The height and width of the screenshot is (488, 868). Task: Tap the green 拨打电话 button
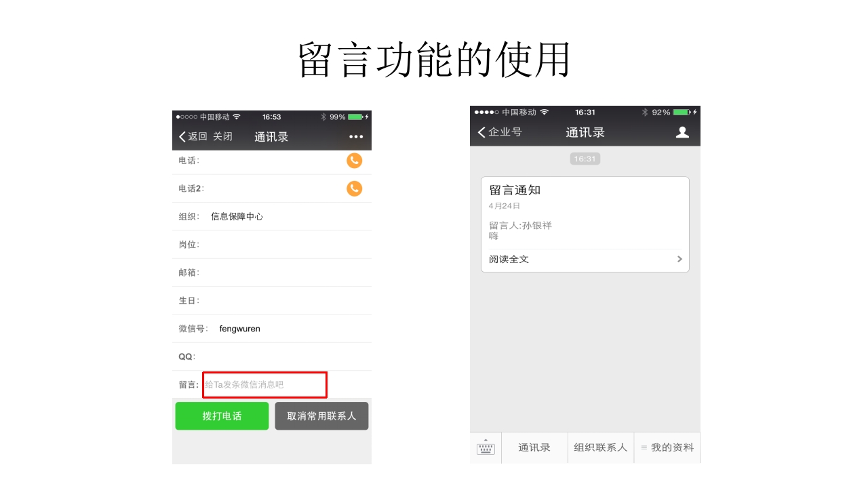[x=222, y=416]
